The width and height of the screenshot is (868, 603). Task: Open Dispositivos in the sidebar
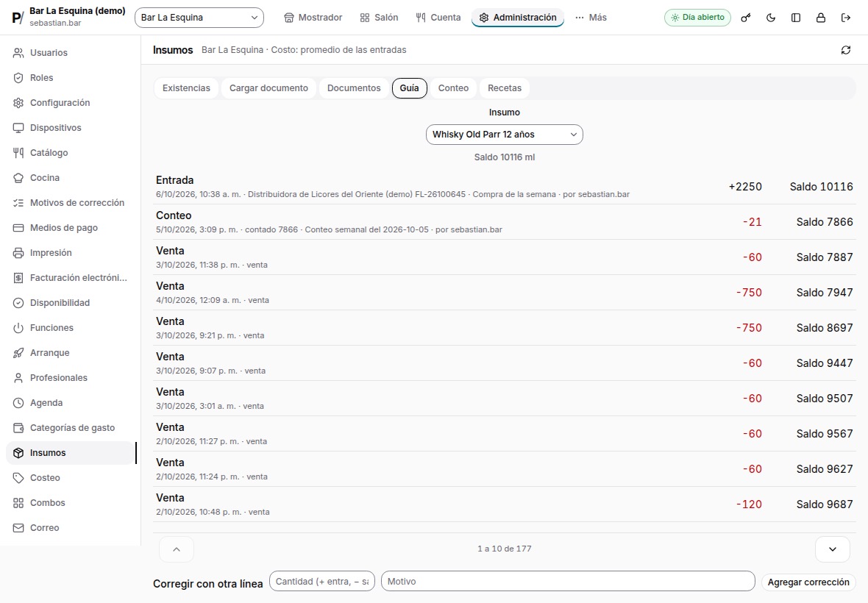coord(71,128)
